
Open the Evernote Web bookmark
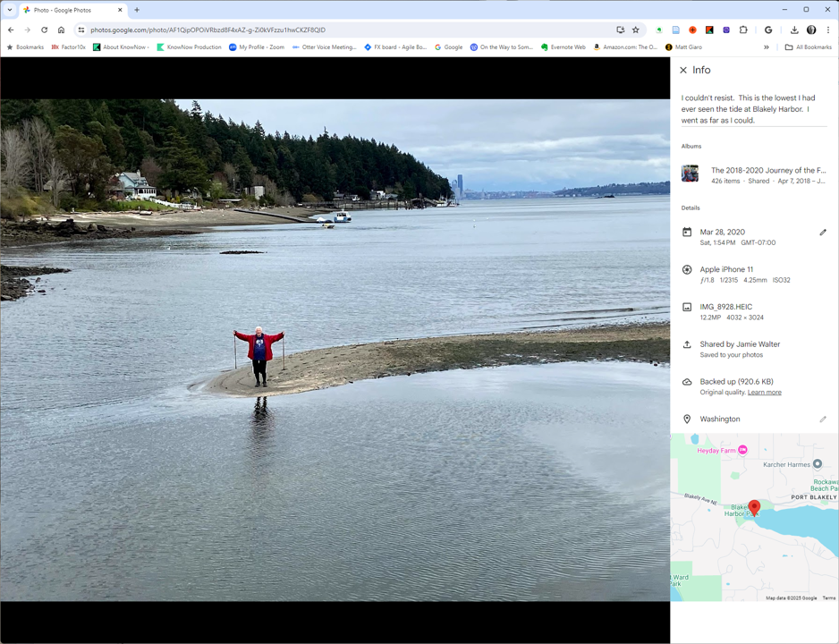click(x=563, y=47)
